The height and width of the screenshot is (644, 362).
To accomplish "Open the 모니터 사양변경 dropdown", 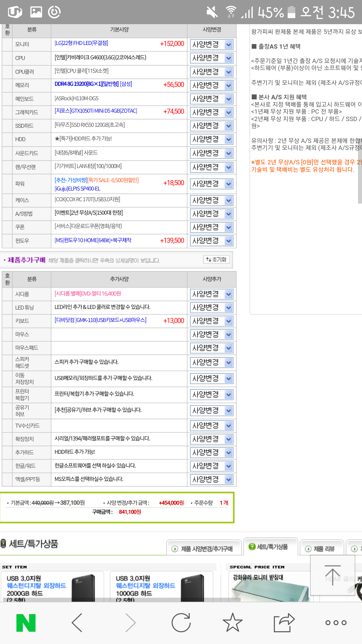I will point(212,45).
